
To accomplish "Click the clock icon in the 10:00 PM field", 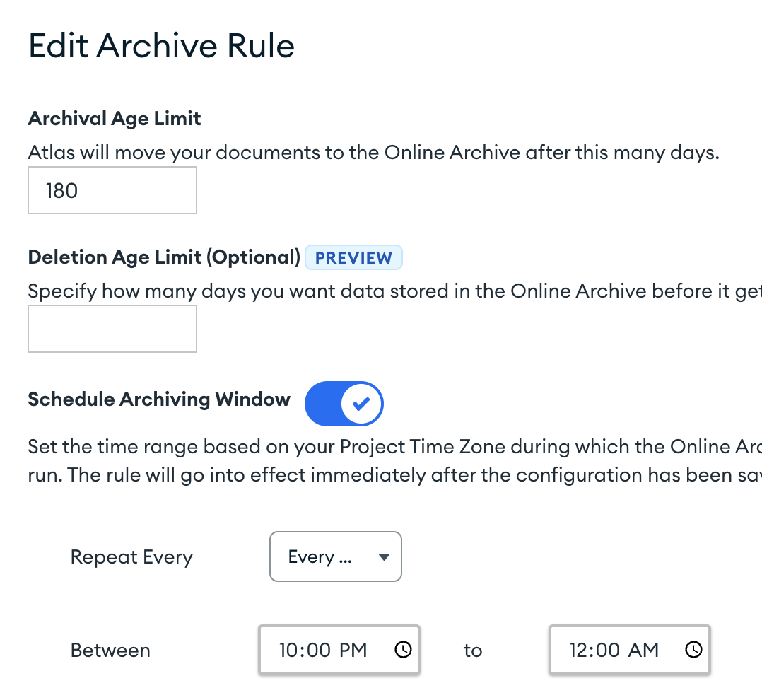I will pyautogui.click(x=403, y=650).
